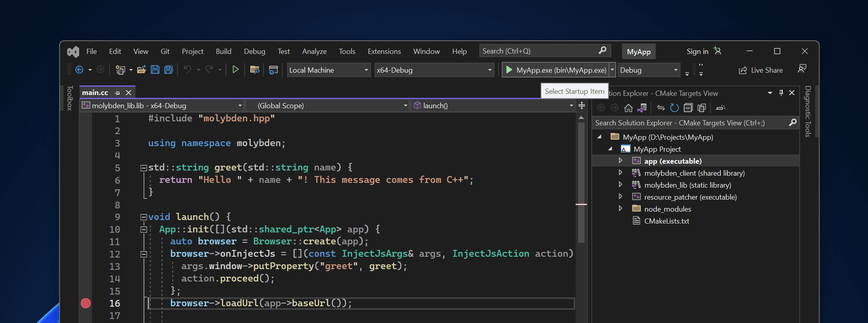Click the forward arrow in Solution Explorer toolbar

(615, 108)
